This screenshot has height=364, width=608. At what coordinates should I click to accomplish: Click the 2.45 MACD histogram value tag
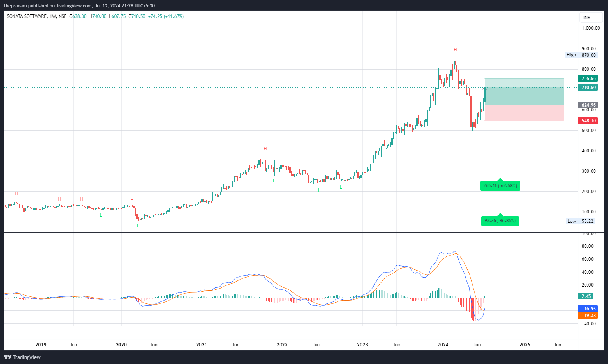click(585, 296)
